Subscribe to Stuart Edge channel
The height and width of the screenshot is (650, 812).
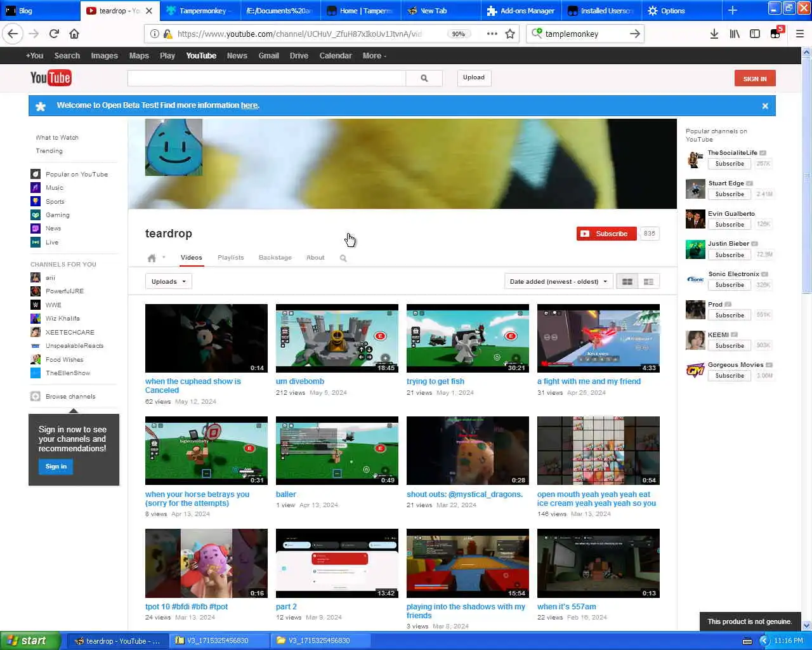(730, 194)
